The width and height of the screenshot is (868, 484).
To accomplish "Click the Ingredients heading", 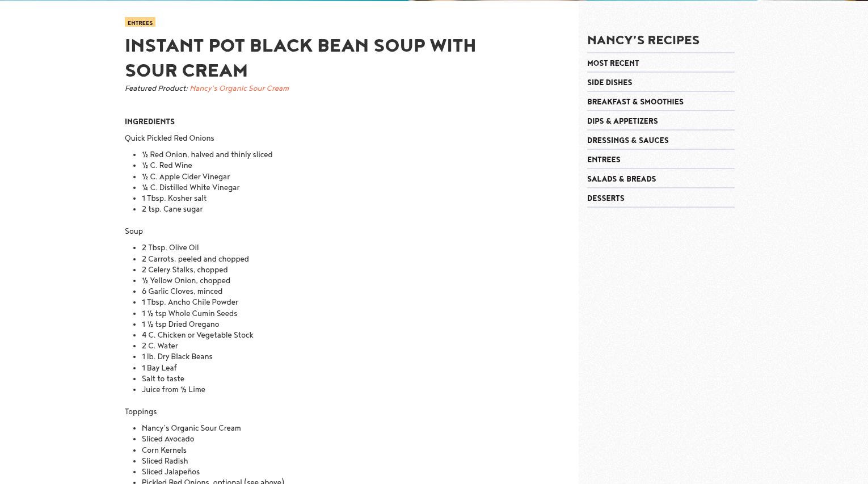I will (149, 122).
